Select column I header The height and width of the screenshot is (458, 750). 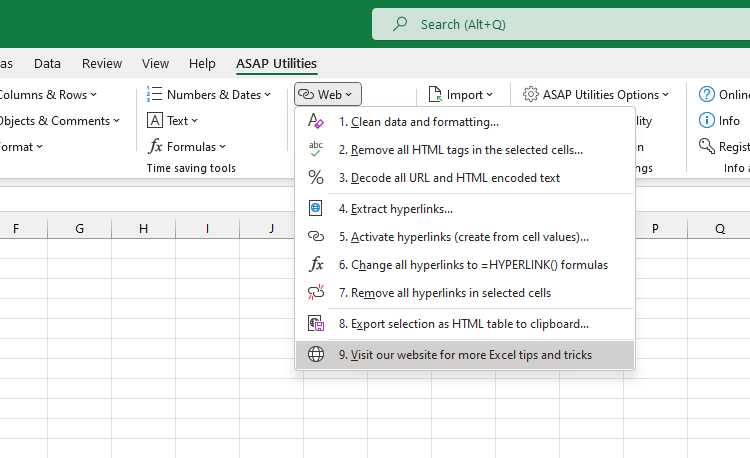(x=208, y=229)
